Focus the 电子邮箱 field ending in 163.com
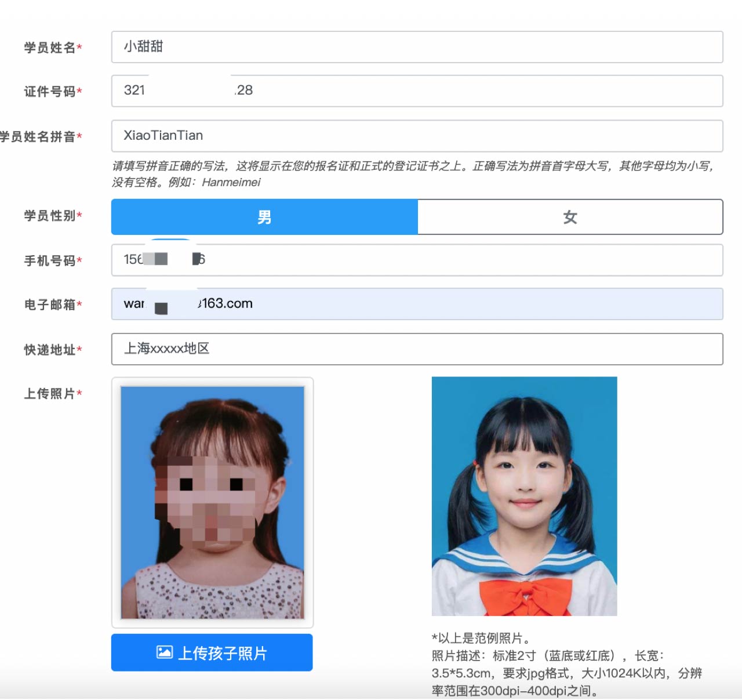The height and width of the screenshot is (700, 742). point(417,304)
